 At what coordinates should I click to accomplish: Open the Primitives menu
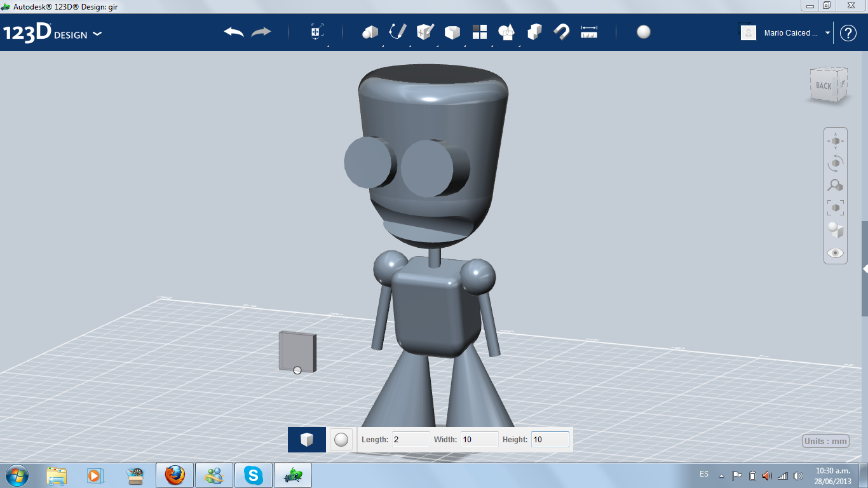[370, 32]
